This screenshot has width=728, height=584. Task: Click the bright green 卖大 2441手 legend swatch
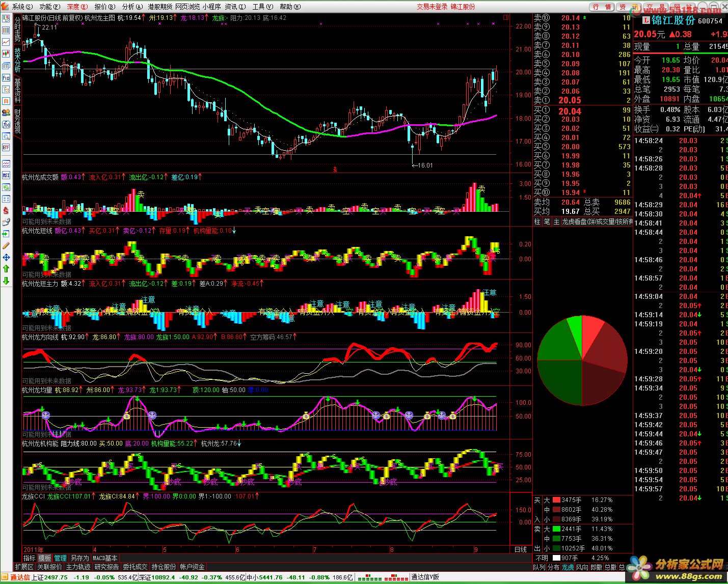pos(556,529)
